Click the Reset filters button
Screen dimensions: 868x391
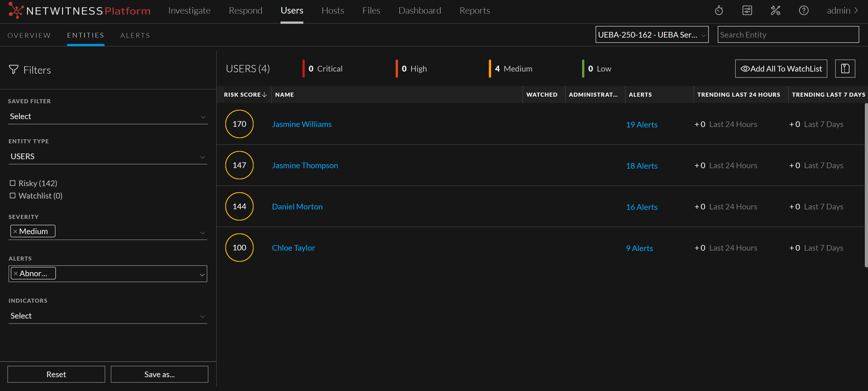tap(56, 374)
